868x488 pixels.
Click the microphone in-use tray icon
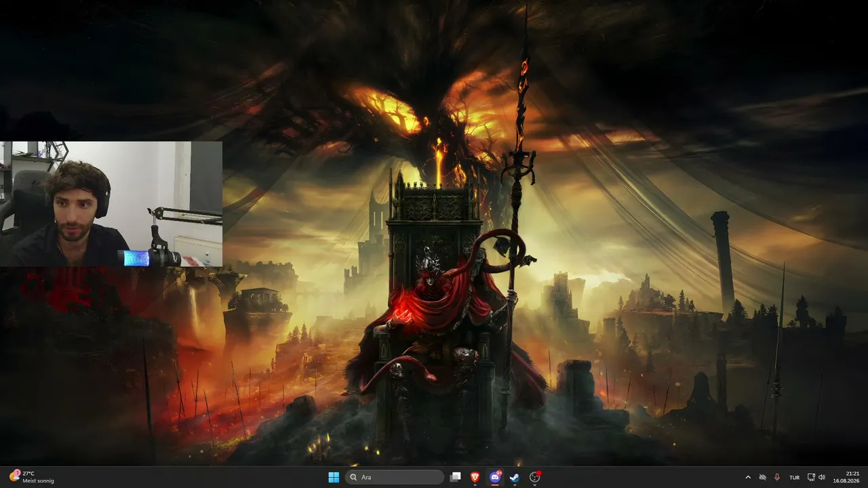point(777,477)
